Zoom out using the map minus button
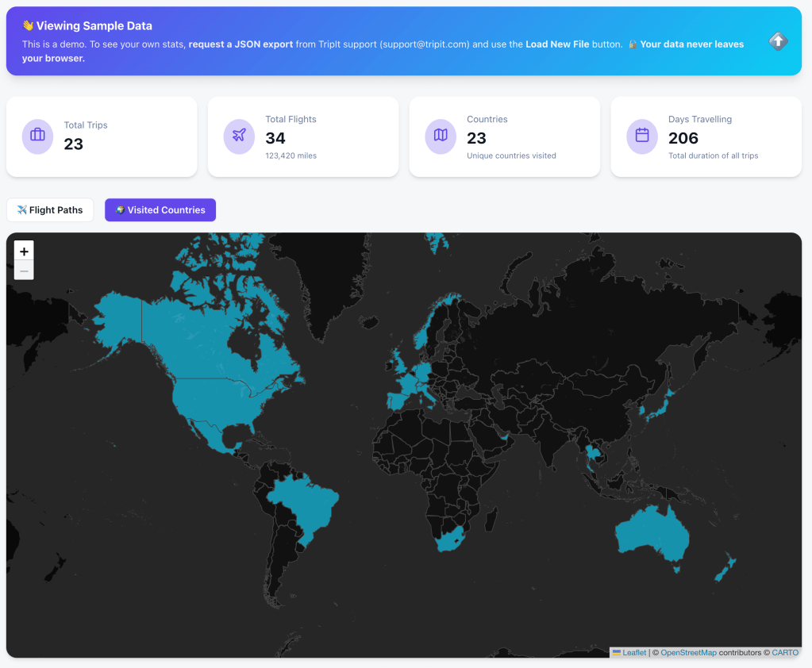The width and height of the screenshot is (812, 668). coord(24,270)
